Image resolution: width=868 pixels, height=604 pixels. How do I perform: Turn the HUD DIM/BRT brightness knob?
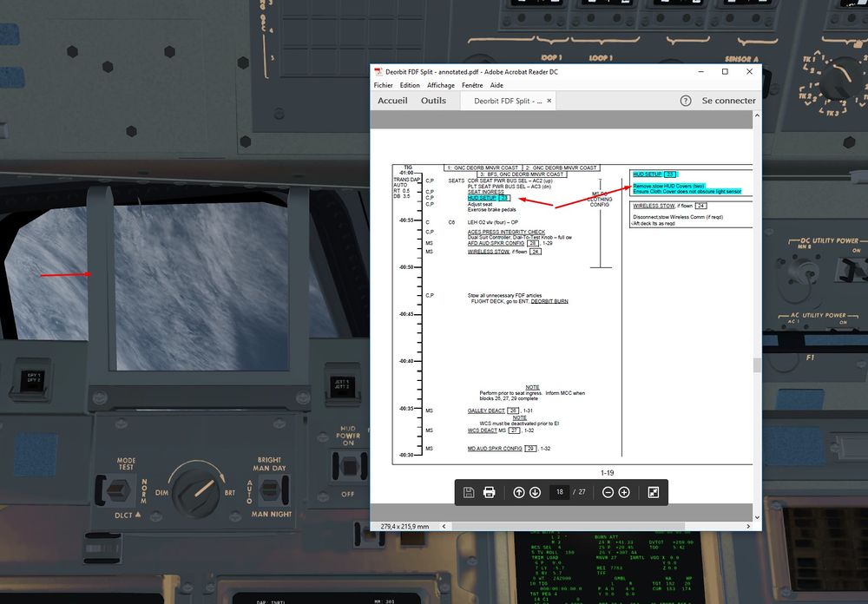[196, 491]
